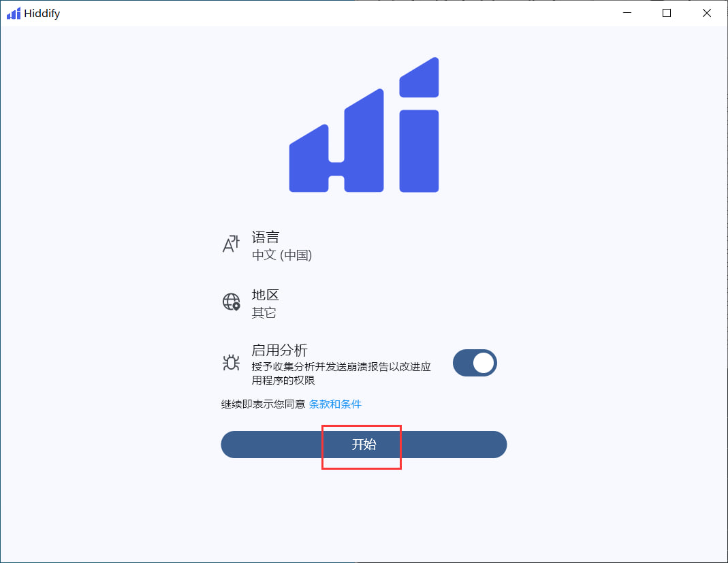Click the Hiddify window title text
Viewport: 728px width, 563px height.
[42, 14]
